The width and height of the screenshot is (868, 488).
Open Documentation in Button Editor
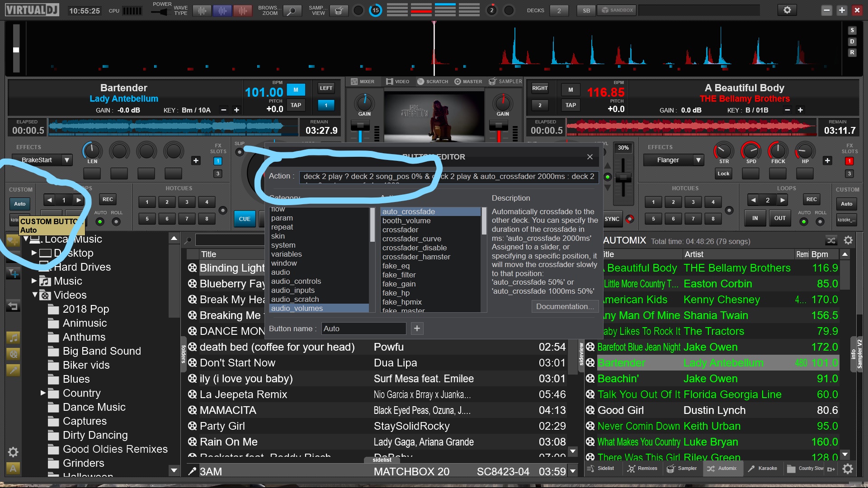[x=565, y=306]
